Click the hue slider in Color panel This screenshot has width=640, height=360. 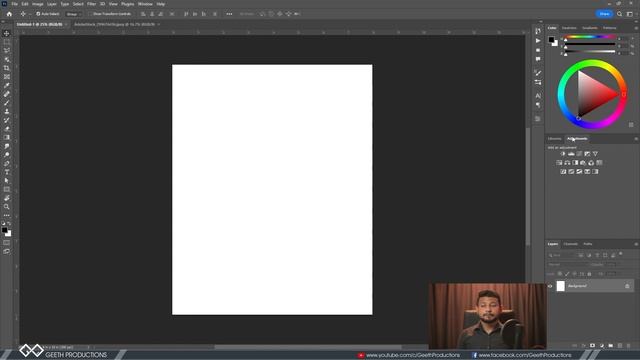pyautogui.click(x=590, y=37)
